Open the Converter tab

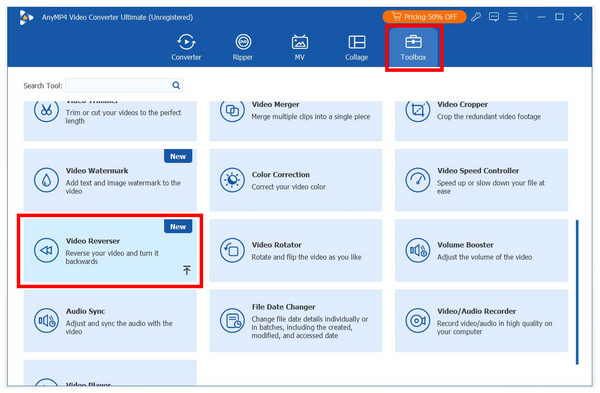tap(186, 47)
